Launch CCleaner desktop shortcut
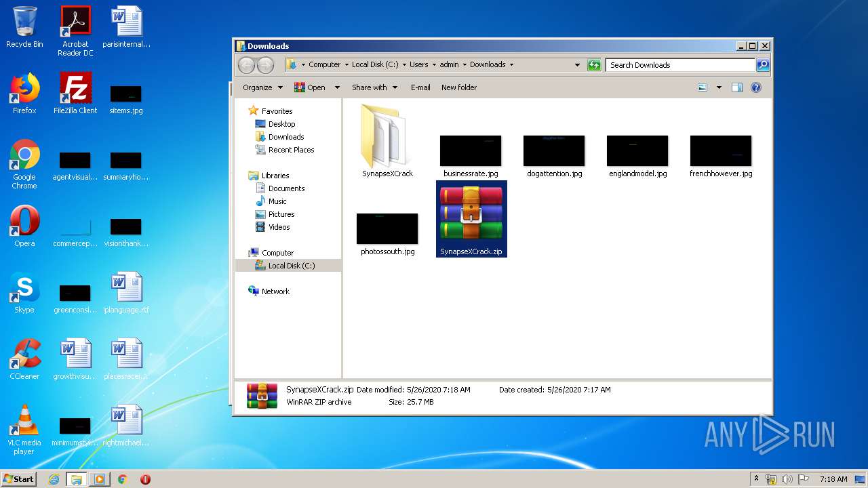 (x=24, y=359)
